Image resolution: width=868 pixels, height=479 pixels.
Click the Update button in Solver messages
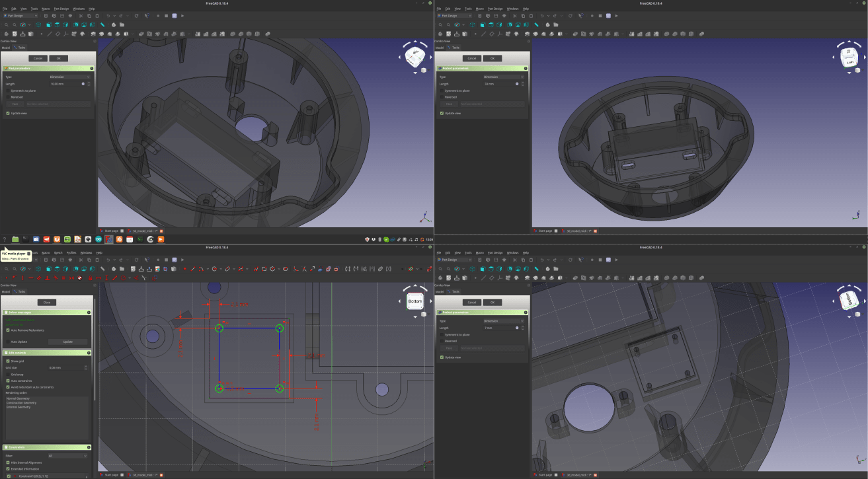point(67,342)
